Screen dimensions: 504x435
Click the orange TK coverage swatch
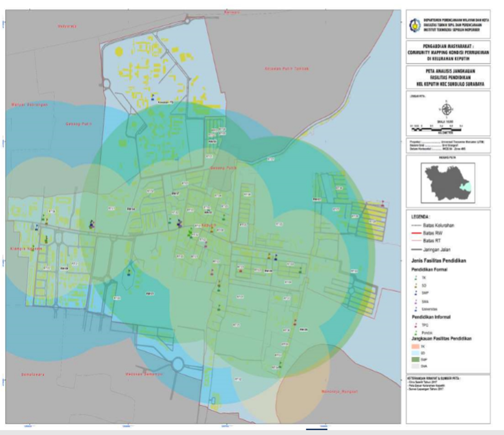click(416, 346)
